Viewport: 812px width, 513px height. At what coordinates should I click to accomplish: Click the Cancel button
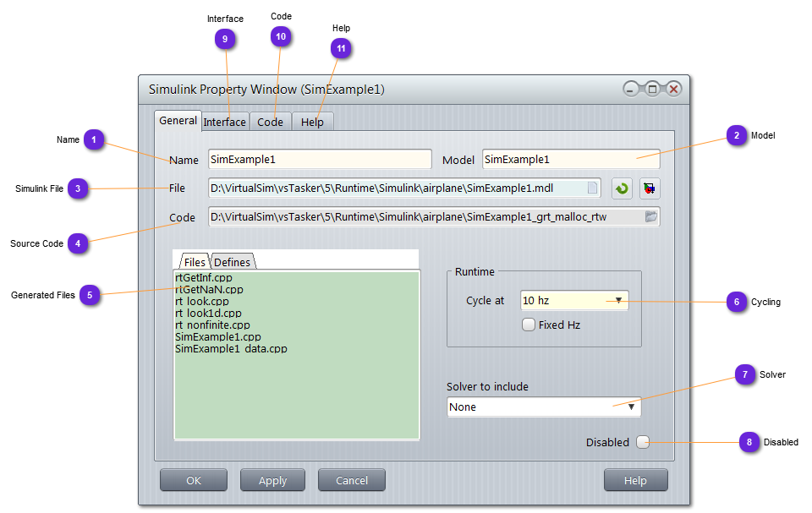point(351,480)
